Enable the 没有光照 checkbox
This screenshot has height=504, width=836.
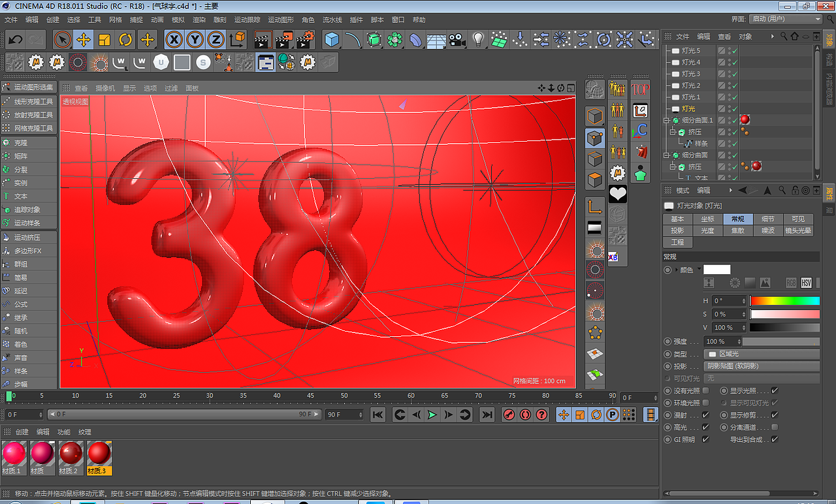tap(705, 391)
